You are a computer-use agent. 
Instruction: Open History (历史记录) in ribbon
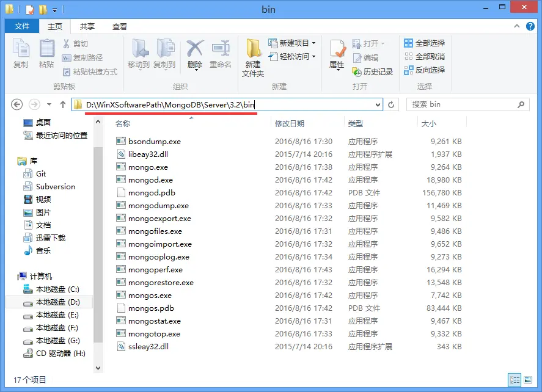(373, 72)
